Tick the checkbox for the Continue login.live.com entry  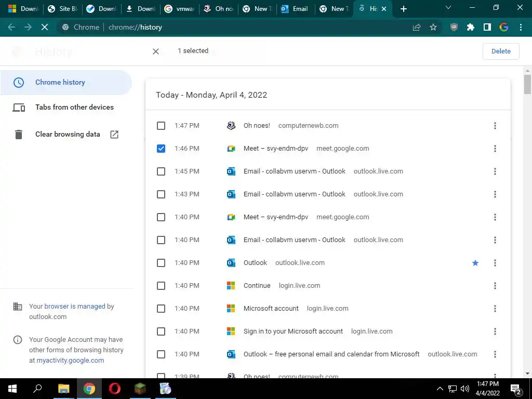pos(161,286)
